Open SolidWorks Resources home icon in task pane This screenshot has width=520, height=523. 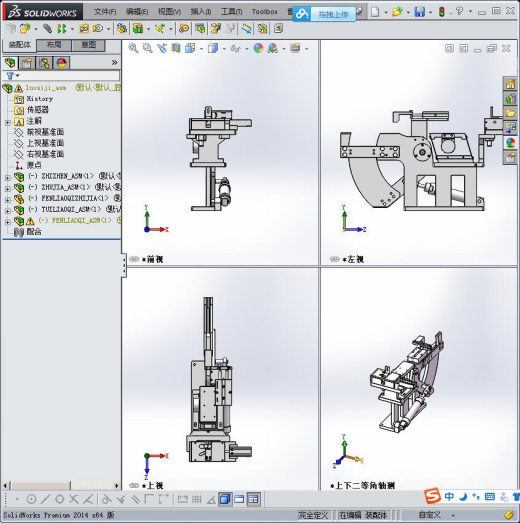(510, 84)
